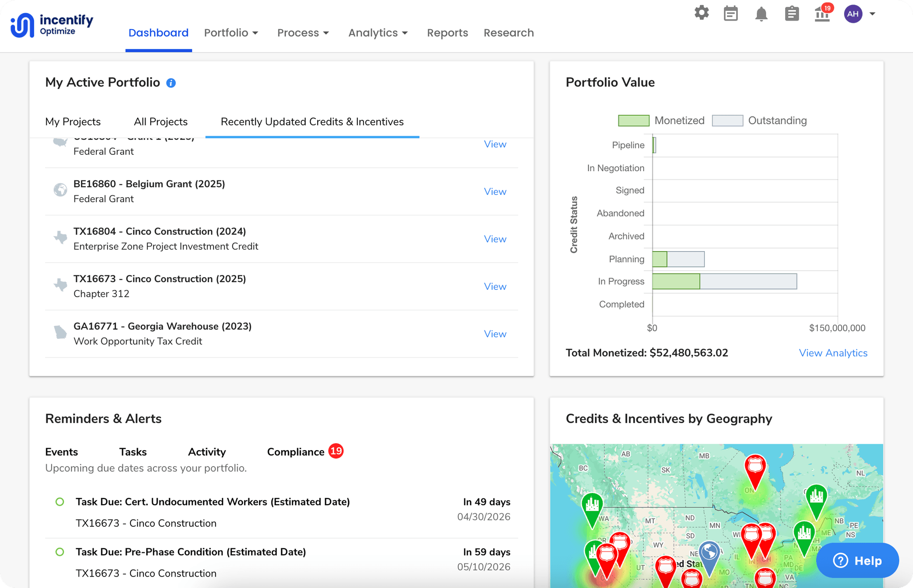This screenshot has width=913, height=588.
Task: Click info icon next to My Active Portfolio
Action: (171, 83)
